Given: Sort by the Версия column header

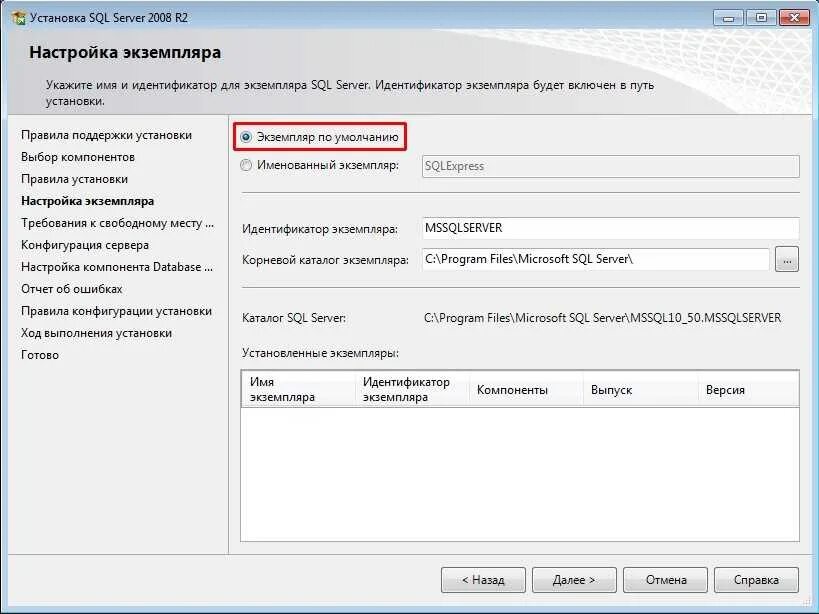Looking at the screenshot, I should tap(748, 389).
